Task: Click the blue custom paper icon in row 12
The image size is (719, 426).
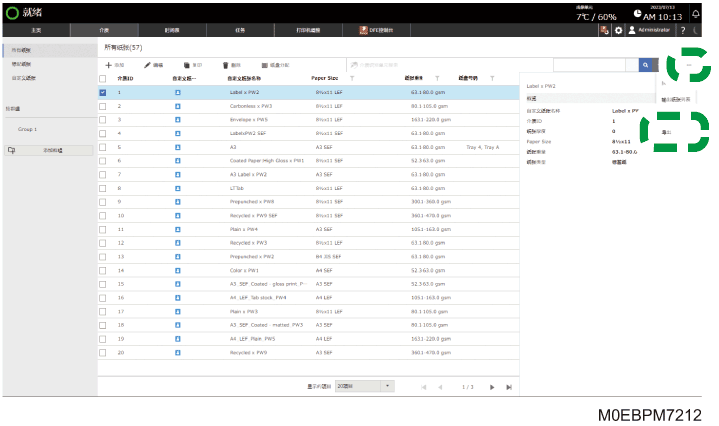Action: pos(177,243)
